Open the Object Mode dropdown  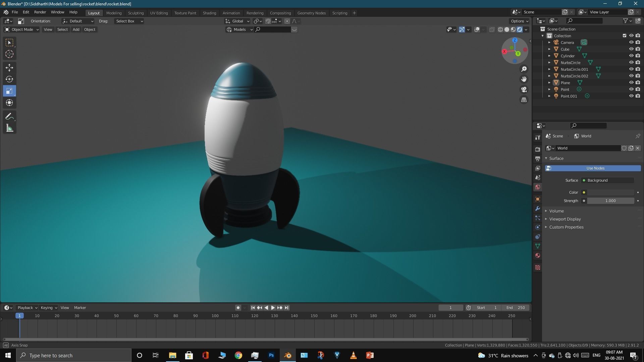22,29
